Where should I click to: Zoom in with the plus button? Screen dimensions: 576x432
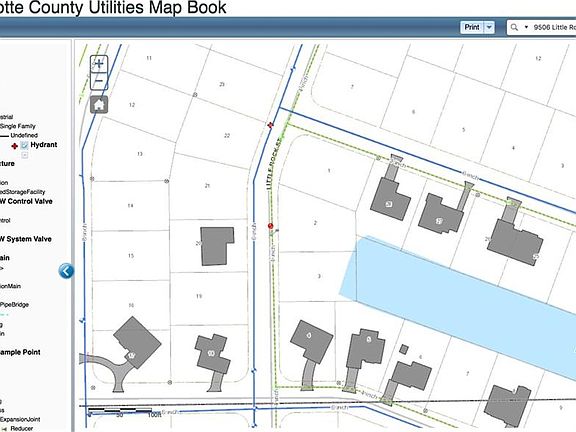tap(99, 64)
